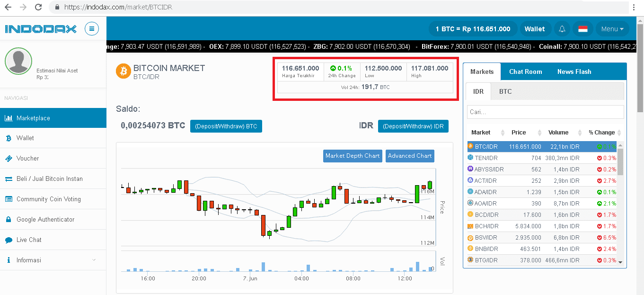Select BTC/IDR market row

tap(542, 146)
